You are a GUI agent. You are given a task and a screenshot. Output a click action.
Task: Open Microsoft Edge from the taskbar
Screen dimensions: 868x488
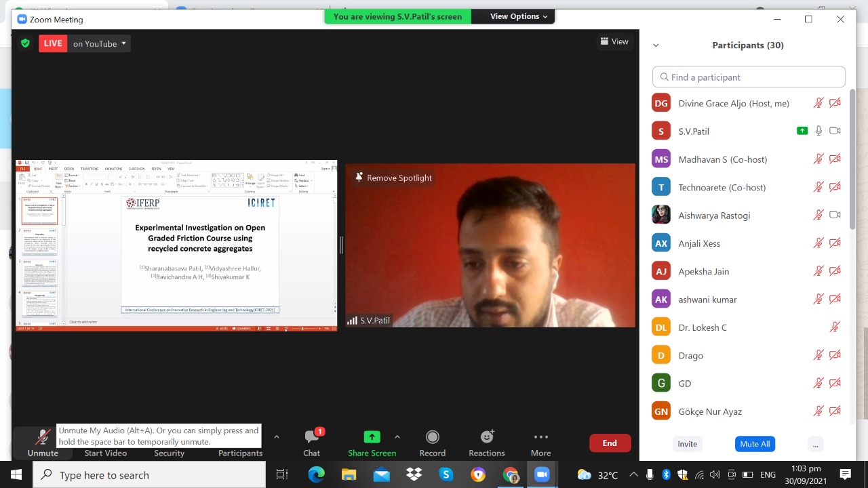coord(317,474)
